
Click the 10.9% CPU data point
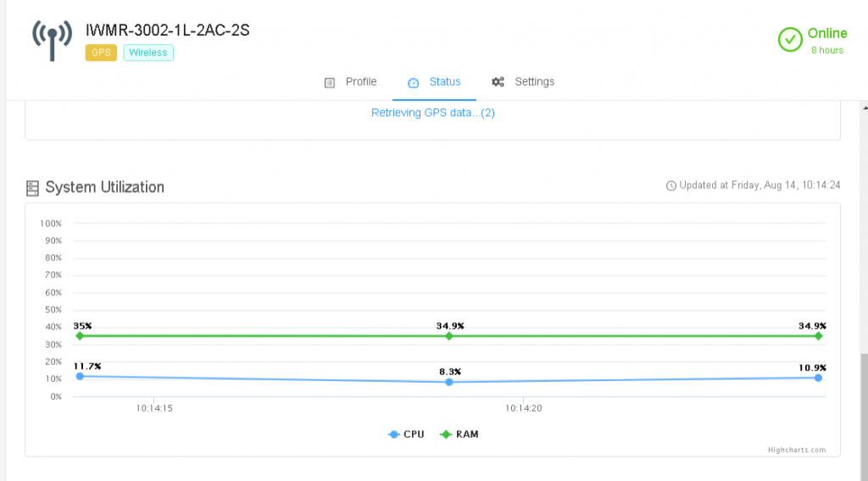(x=819, y=378)
